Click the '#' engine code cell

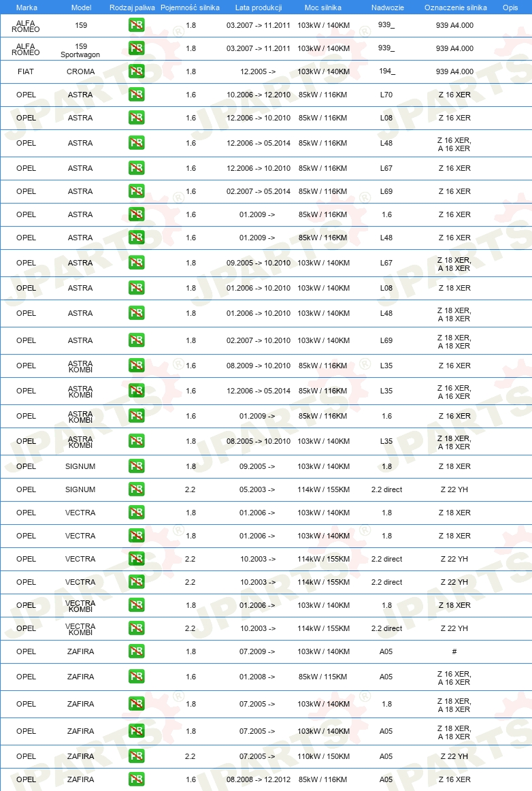tap(454, 651)
